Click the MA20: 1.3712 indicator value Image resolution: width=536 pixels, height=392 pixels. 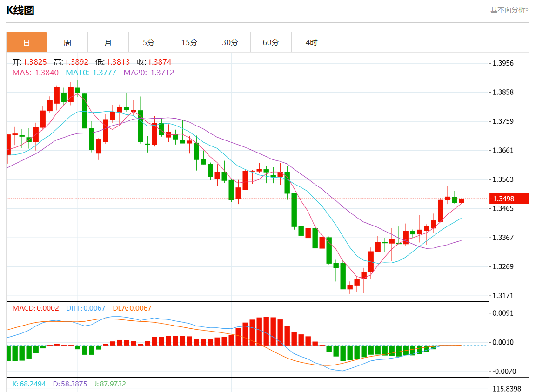click(149, 73)
